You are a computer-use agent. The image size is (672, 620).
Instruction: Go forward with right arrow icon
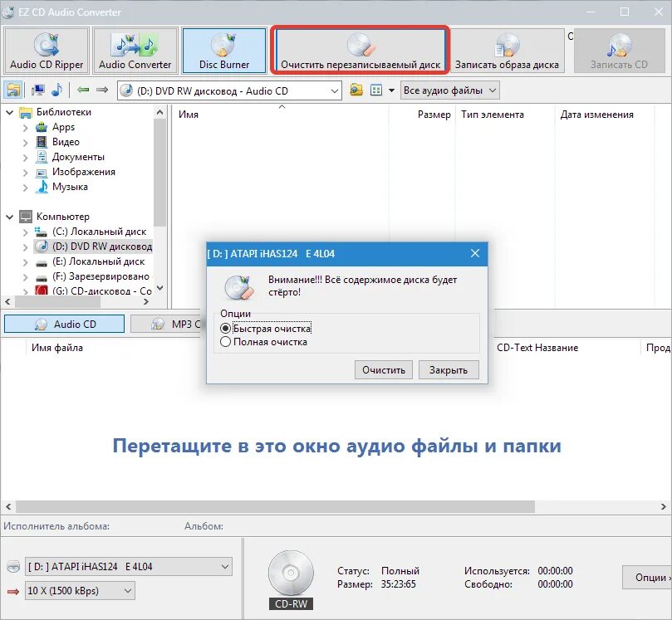pyautogui.click(x=102, y=90)
